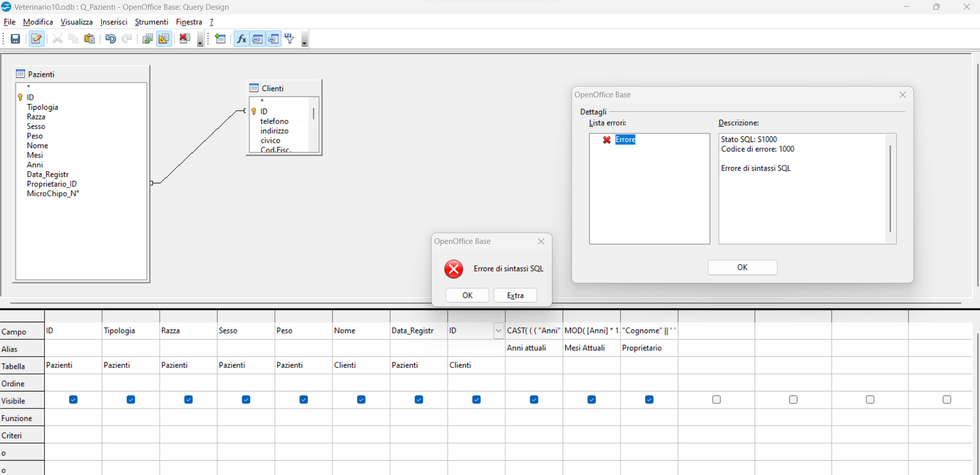This screenshot has height=475, width=980.
Task: Run the query with green checkmark icon
Action: (x=148, y=39)
